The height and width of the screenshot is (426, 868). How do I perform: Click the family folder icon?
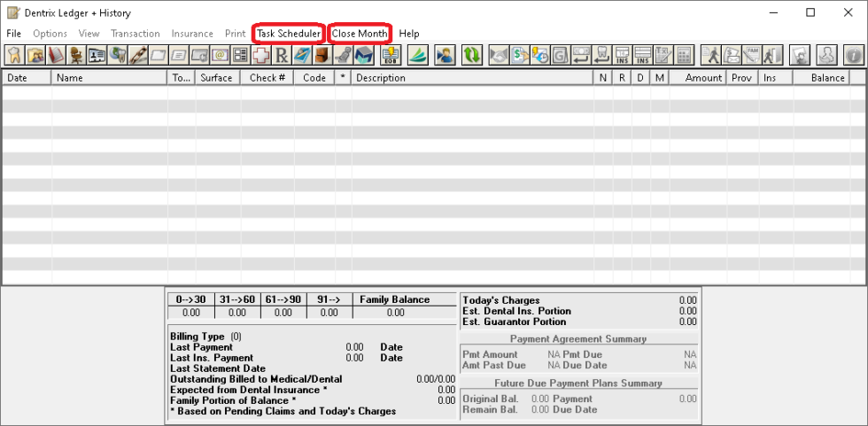tap(35, 55)
